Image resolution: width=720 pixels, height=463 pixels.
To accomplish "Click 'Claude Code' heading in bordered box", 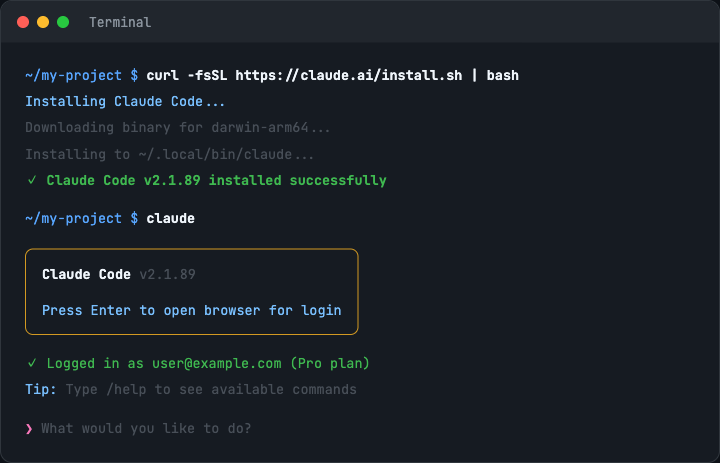I will tap(86, 274).
